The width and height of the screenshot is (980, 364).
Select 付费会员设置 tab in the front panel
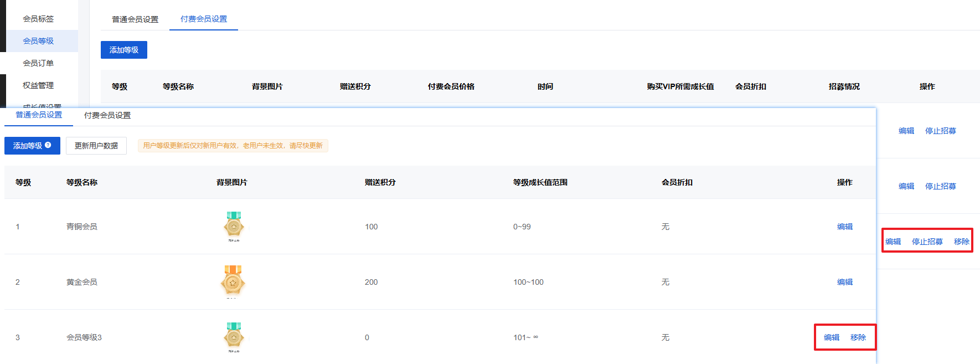tap(107, 115)
